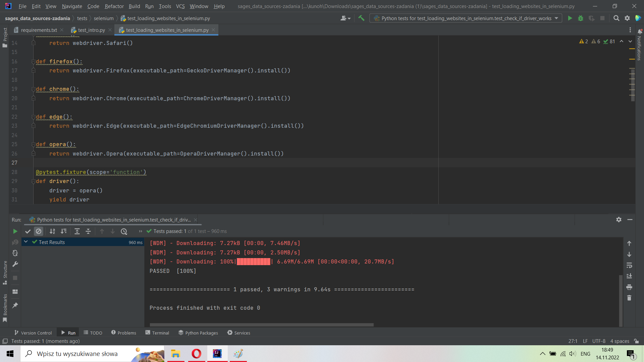Click the green Run button in the main toolbar

[x=570, y=18]
